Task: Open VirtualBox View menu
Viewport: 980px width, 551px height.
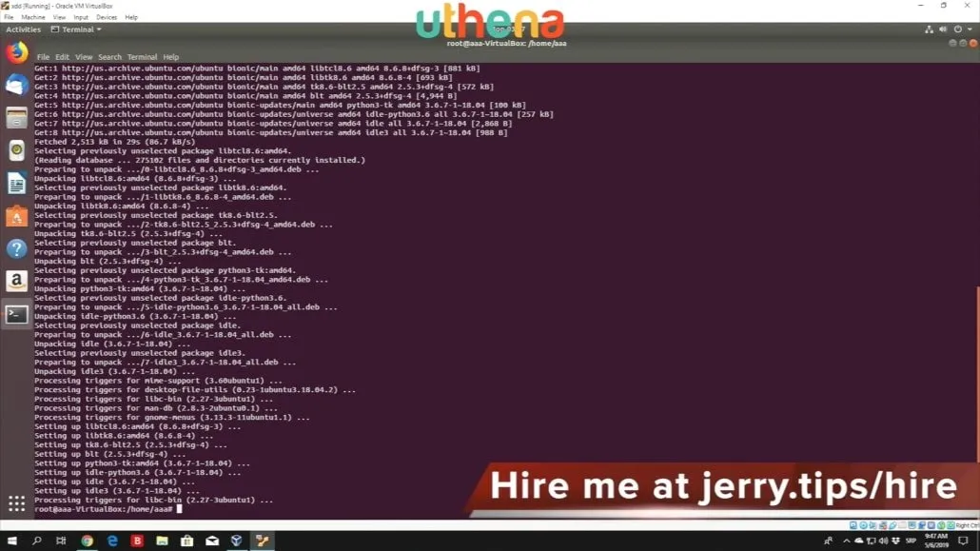Action: 59,17
